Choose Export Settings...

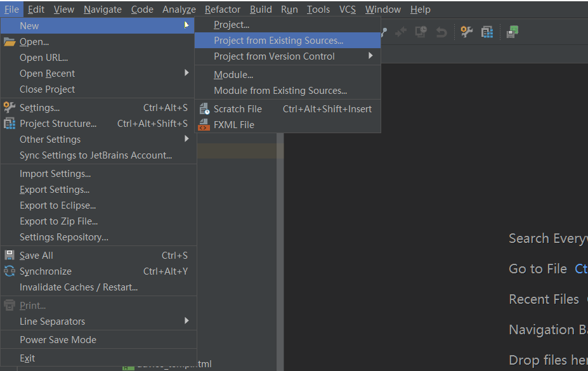point(98,190)
